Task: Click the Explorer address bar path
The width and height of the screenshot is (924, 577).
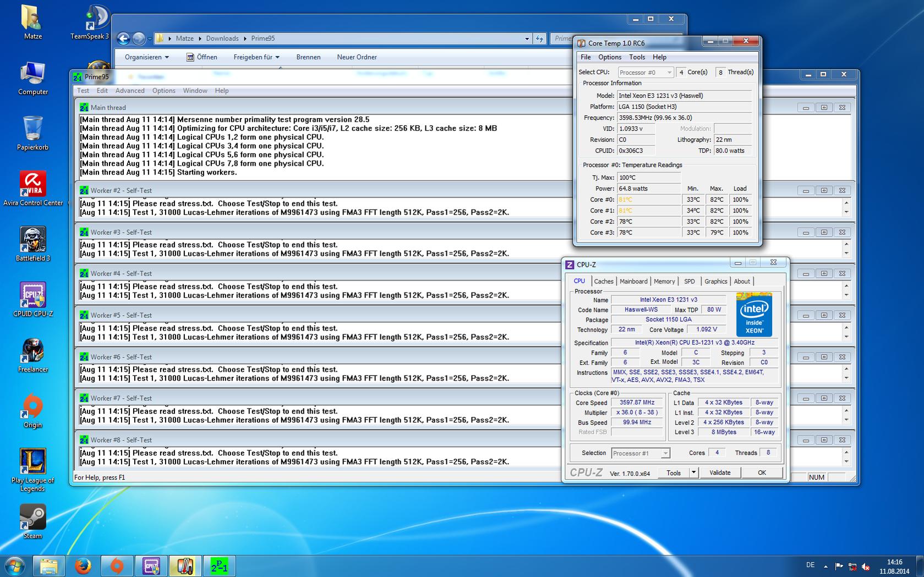Action: coord(341,39)
